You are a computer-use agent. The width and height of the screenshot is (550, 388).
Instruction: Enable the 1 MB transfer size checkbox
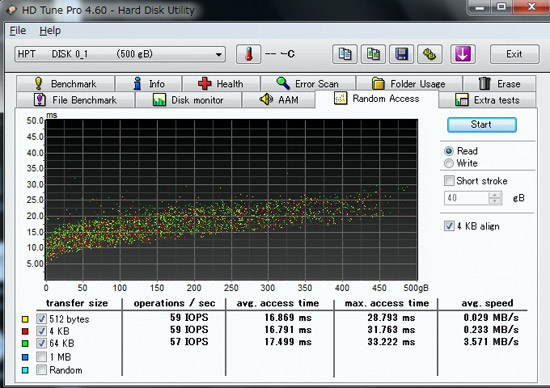pos(41,357)
